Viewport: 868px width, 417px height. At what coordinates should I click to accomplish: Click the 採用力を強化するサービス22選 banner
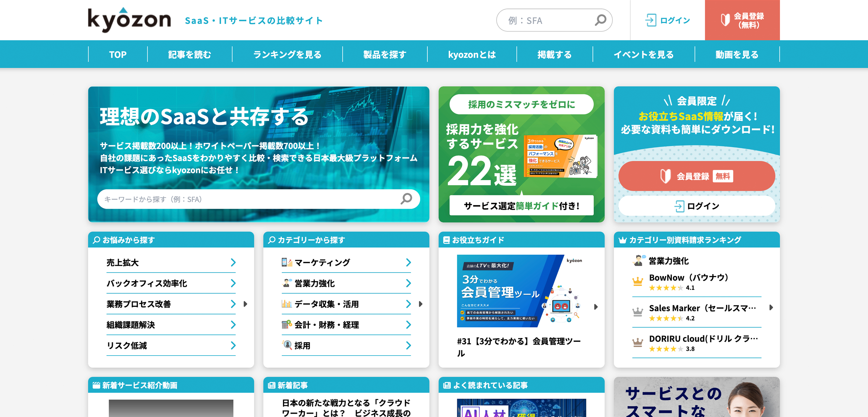point(521,154)
